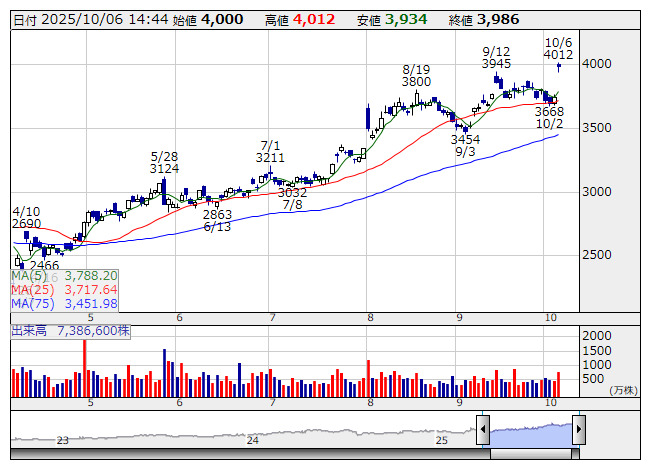Click the 7/1 3211 peak label
This screenshot has width=653, height=470.
pos(270,152)
